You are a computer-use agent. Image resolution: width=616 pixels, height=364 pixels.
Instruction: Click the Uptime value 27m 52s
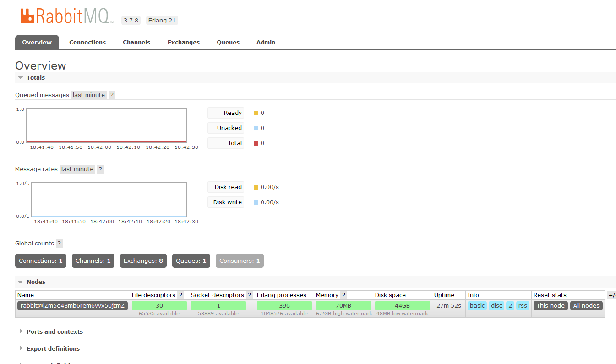(x=449, y=305)
